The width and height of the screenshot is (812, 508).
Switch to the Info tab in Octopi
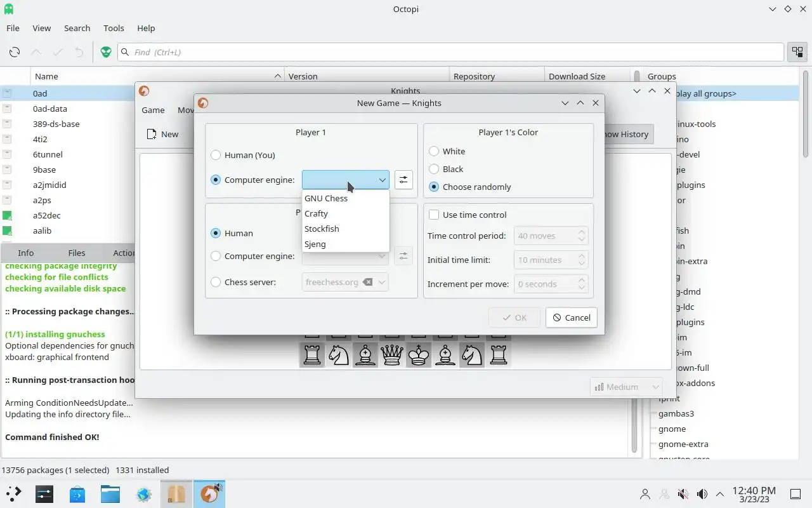click(26, 253)
